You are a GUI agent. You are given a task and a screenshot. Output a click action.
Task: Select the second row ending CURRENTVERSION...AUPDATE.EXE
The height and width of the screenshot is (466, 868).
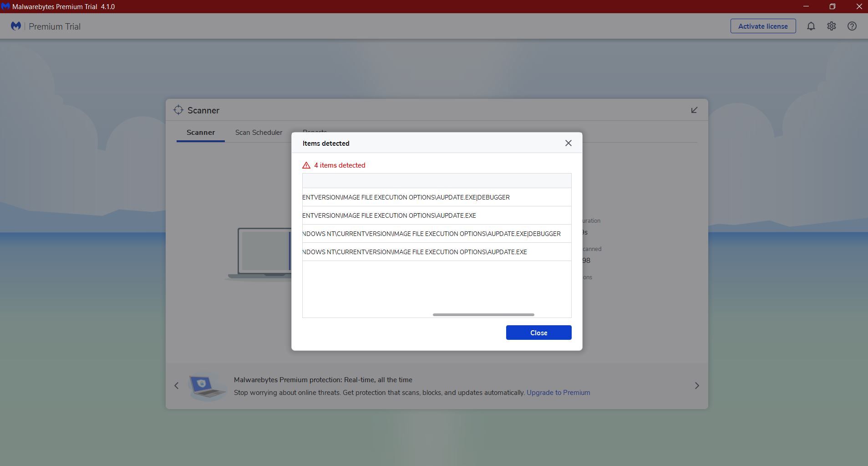tap(437, 215)
